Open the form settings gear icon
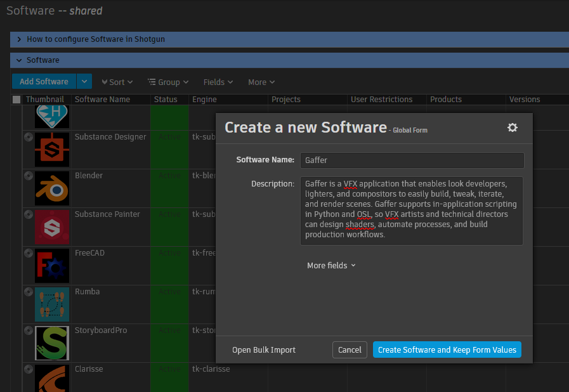 click(x=512, y=127)
